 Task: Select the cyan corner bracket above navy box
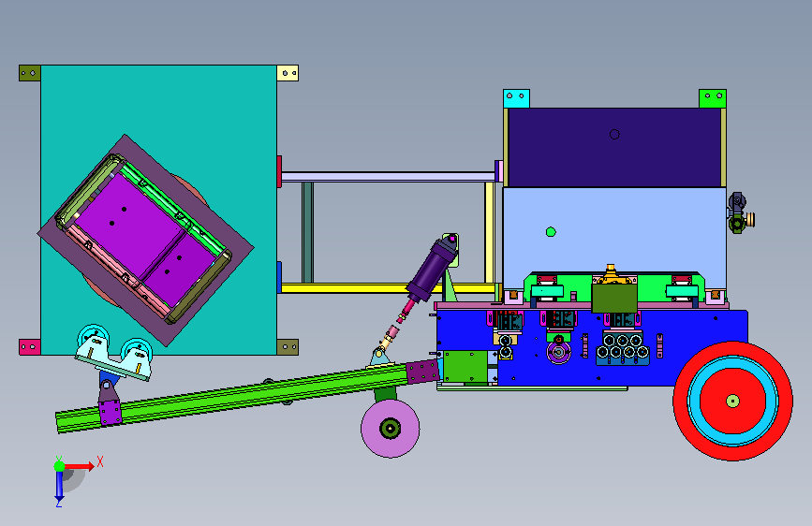coord(516,98)
